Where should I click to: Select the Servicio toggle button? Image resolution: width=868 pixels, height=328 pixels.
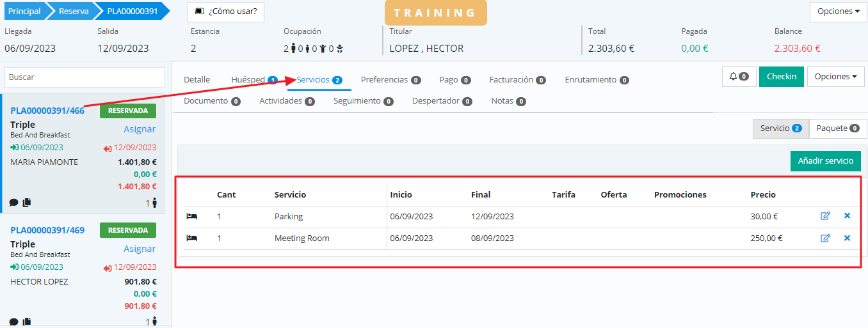pyautogui.click(x=780, y=129)
